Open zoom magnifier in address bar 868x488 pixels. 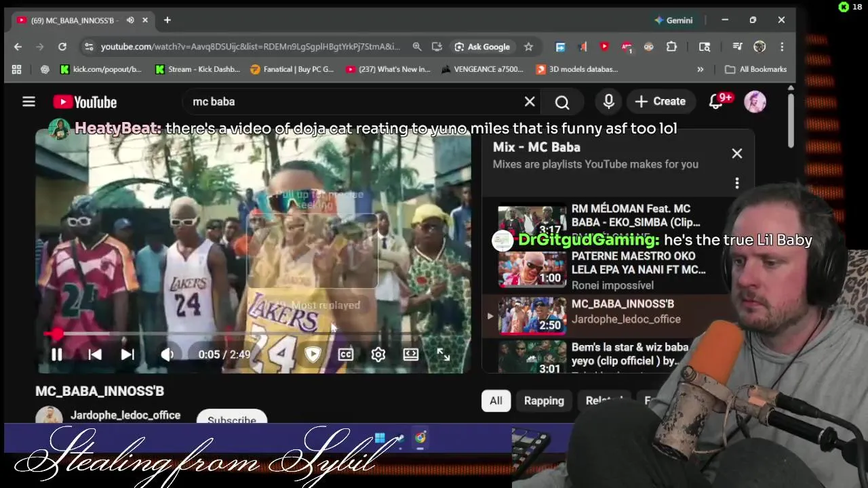pos(417,47)
